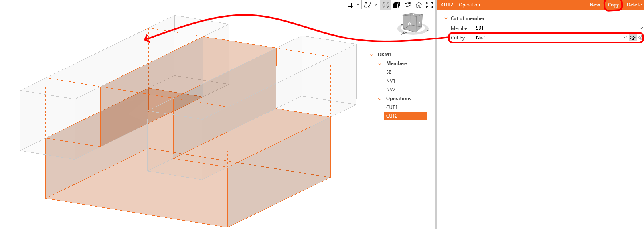Viewport: 644px width, 229px height.
Task: Select operation CUT1 in the tree
Action: coord(392,107)
